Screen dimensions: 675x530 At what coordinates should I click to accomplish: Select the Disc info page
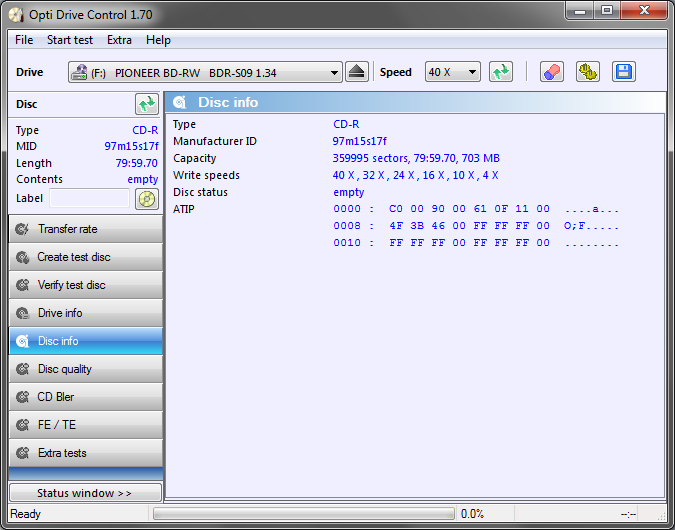point(86,341)
